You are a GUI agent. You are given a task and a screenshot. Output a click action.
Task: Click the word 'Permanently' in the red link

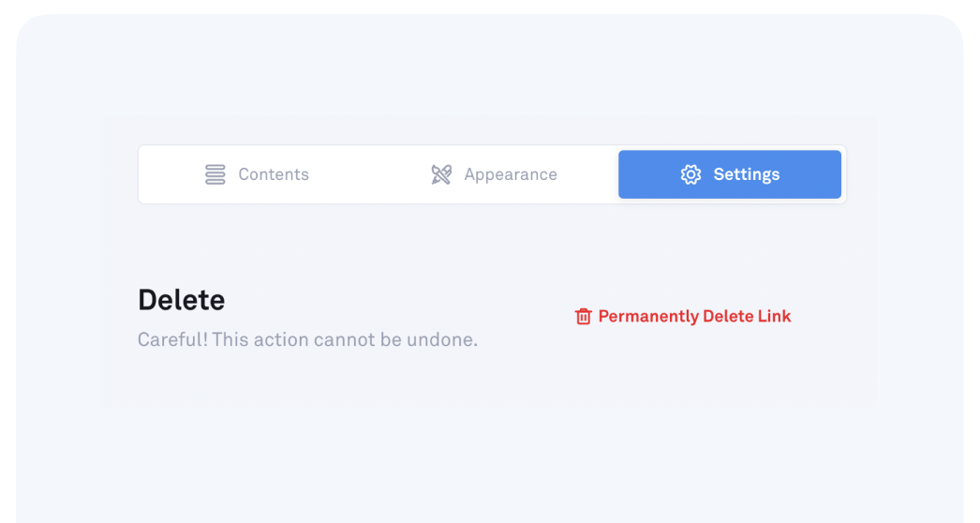648,317
